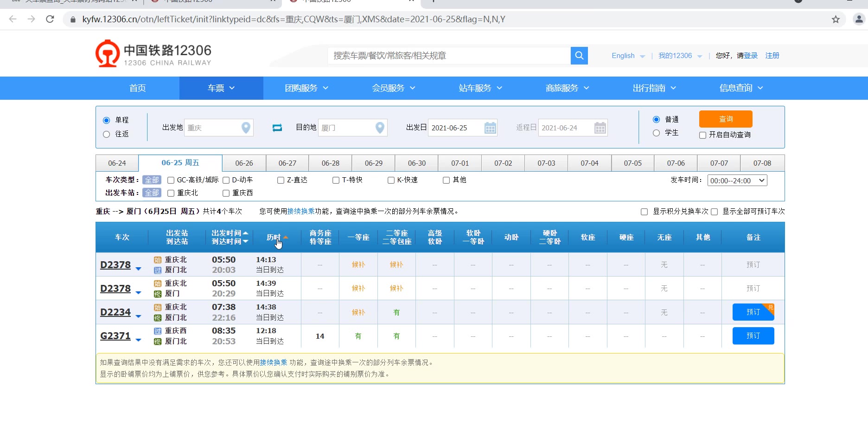This screenshot has height=438, width=868.
Task: Select the 往返 round-trip radio button
Action: [x=107, y=134]
